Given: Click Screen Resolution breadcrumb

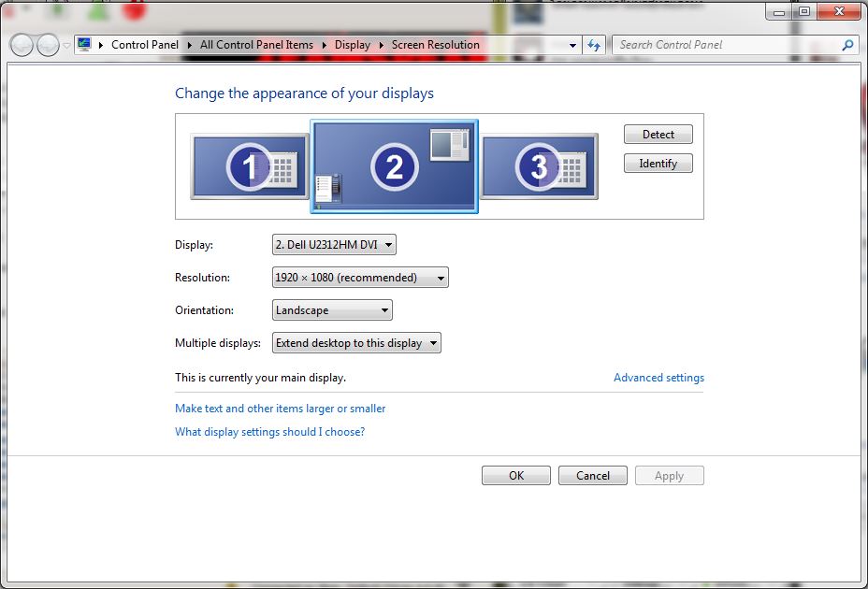Looking at the screenshot, I should (x=436, y=45).
